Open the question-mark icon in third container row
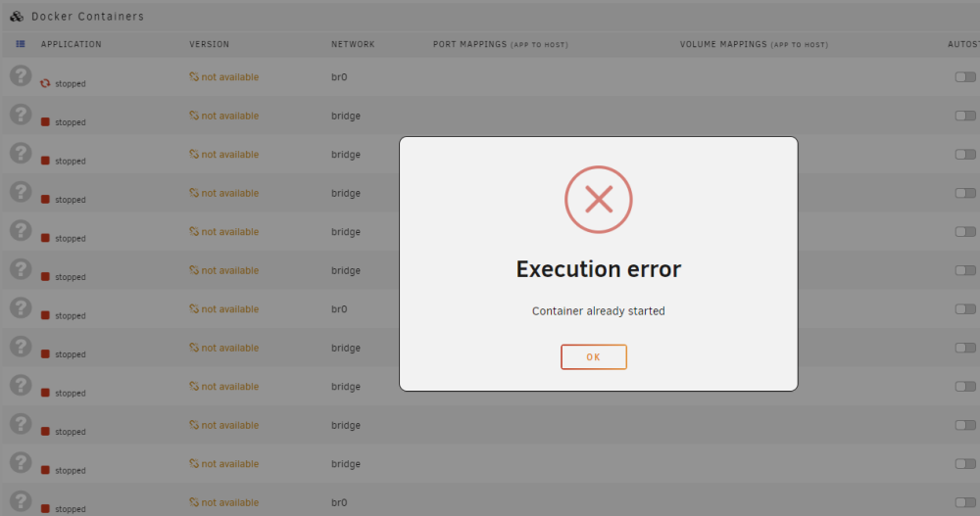This screenshot has width=980, height=516. (21, 153)
